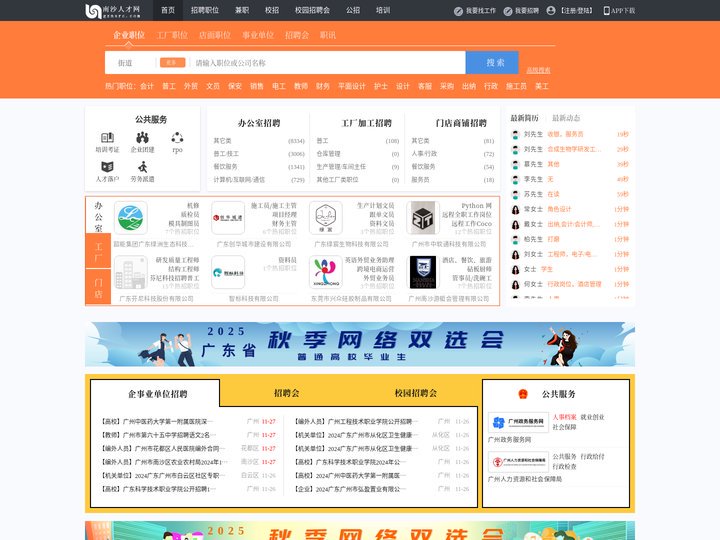Viewport: 720px width, 540px height.
Task: Open 广东绿宸生物科技 company logo
Action: pos(326,218)
